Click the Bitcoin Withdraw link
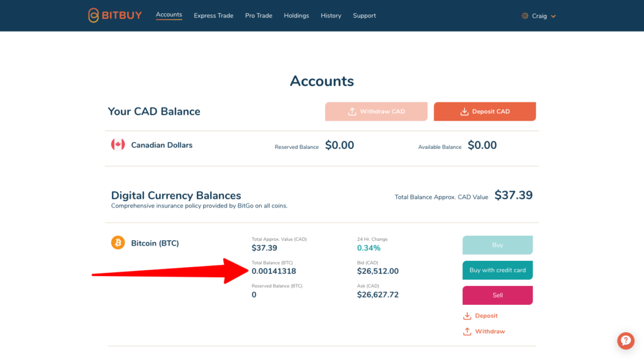The height and width of the screenshot is (359, 644). point(490,331)
